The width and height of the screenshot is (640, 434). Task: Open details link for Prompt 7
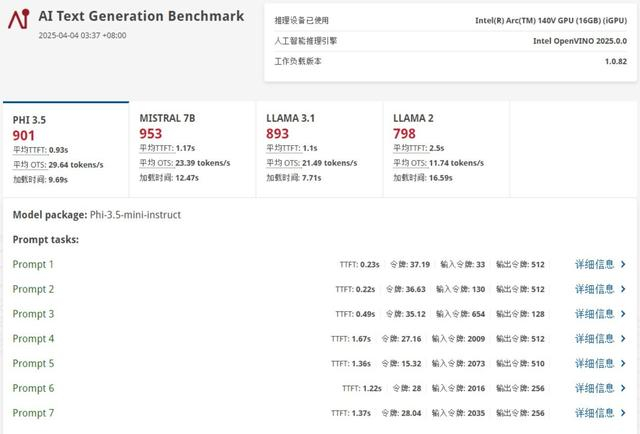[594, 413]
